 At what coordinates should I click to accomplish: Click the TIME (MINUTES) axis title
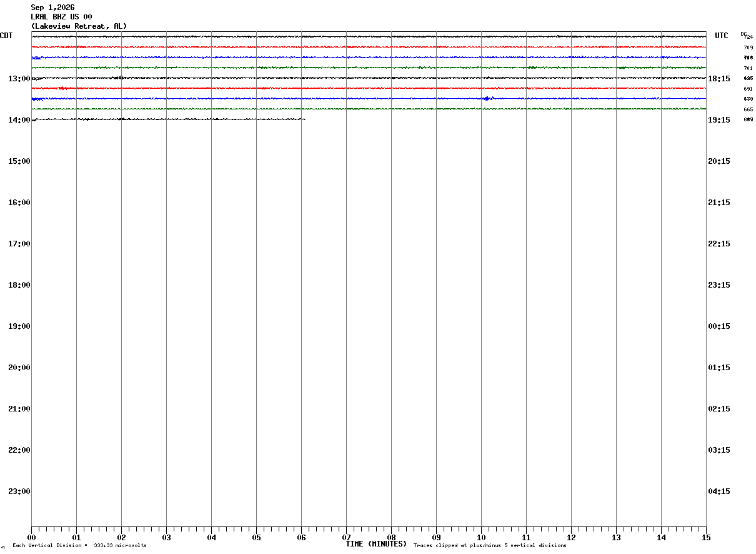pos(376,544)
